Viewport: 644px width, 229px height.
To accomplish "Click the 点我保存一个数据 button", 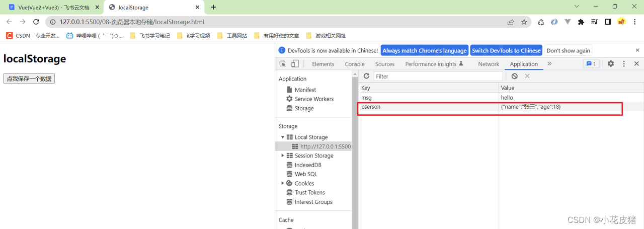I will pyautogui.click(x=29, y=79).
